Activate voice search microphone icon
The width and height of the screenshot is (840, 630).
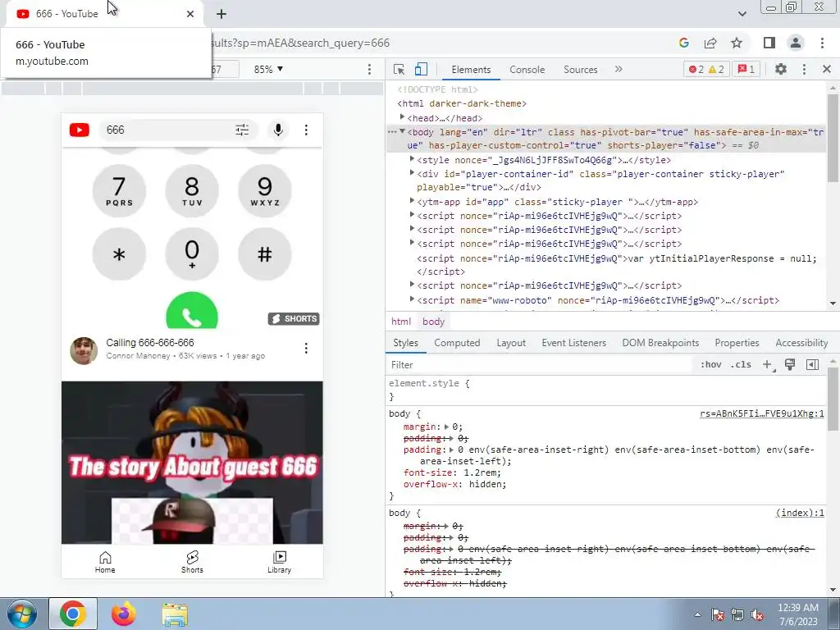278,130
